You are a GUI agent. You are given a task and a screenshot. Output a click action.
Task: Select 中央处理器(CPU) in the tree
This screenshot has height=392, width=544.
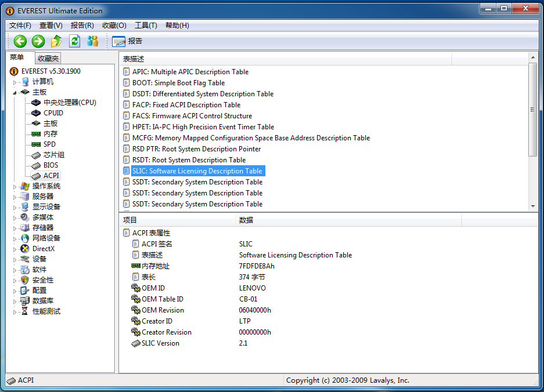(x=70, y=103)
